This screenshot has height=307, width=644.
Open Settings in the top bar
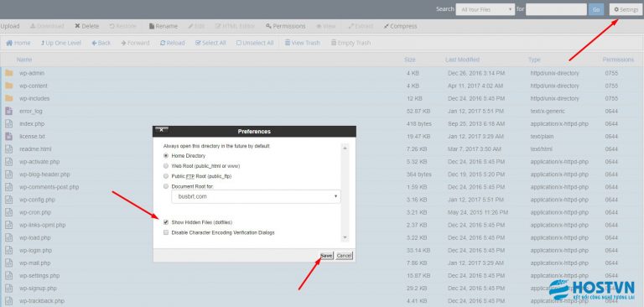coord(626,9)
